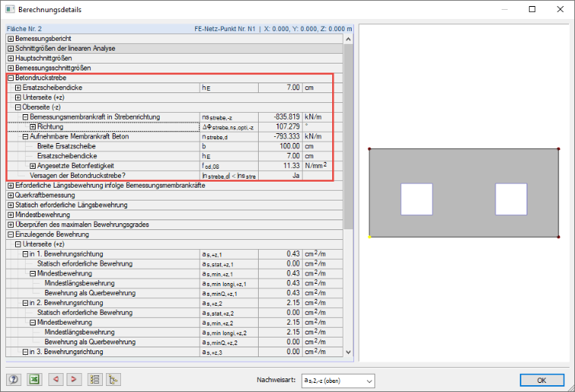Click the tree expand-all icon
Screen dimensions: 575x392
(113, 380)
